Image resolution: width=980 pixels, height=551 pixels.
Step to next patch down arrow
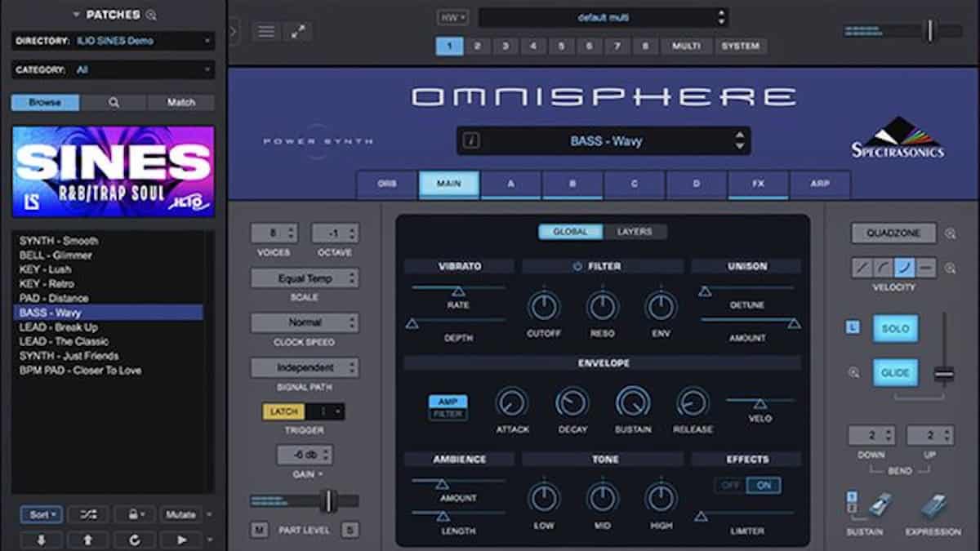click(x=41, y=540)
